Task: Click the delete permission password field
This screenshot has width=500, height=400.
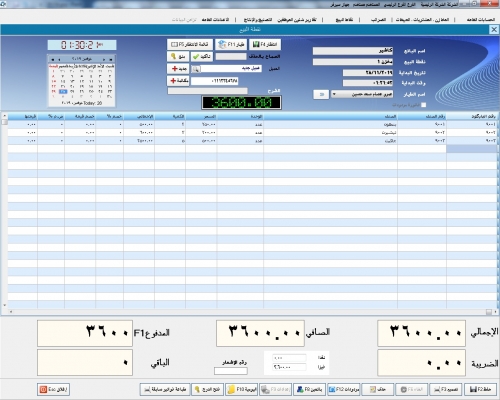Action: pyautogui.click(x=231, y=57)
